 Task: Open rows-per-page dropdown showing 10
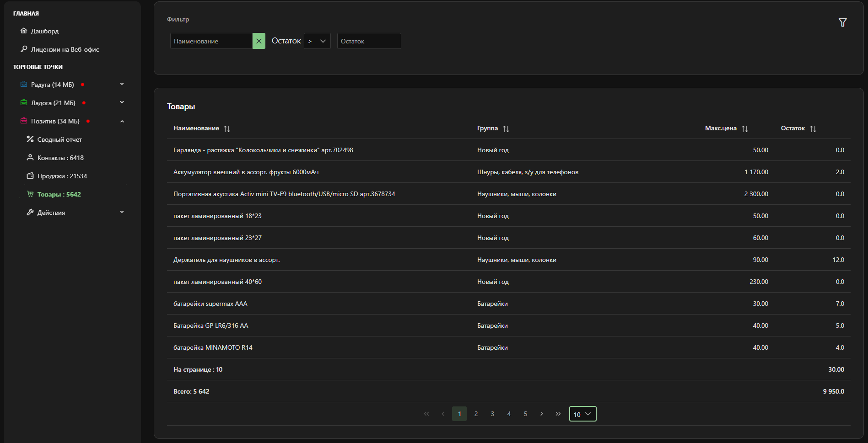tap(582, 414)
